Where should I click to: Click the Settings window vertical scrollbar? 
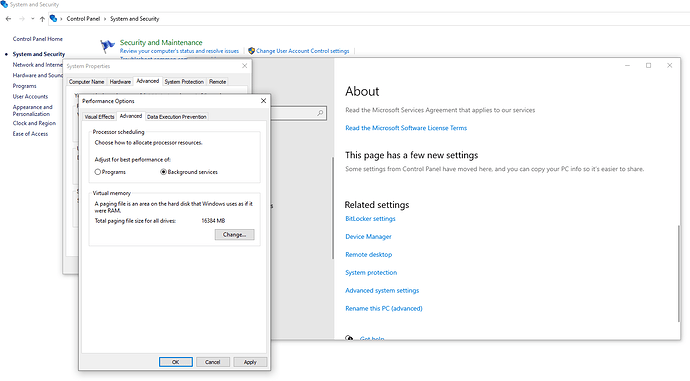click(678, 273)
